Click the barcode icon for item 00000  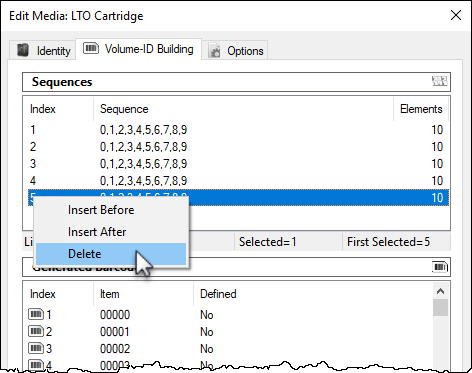[x=36, y=314]
